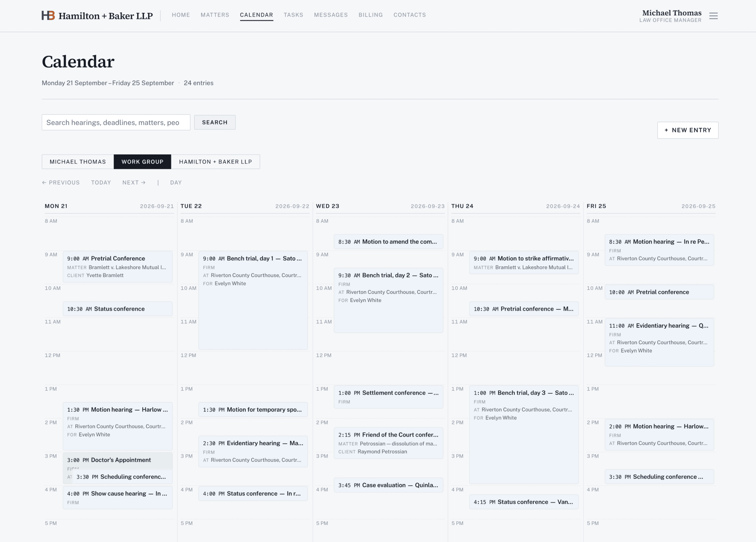Open the 3:00 PM Doctor's Appointment entry
Viewport: 756px width, 542px height.
pos(118,460)
